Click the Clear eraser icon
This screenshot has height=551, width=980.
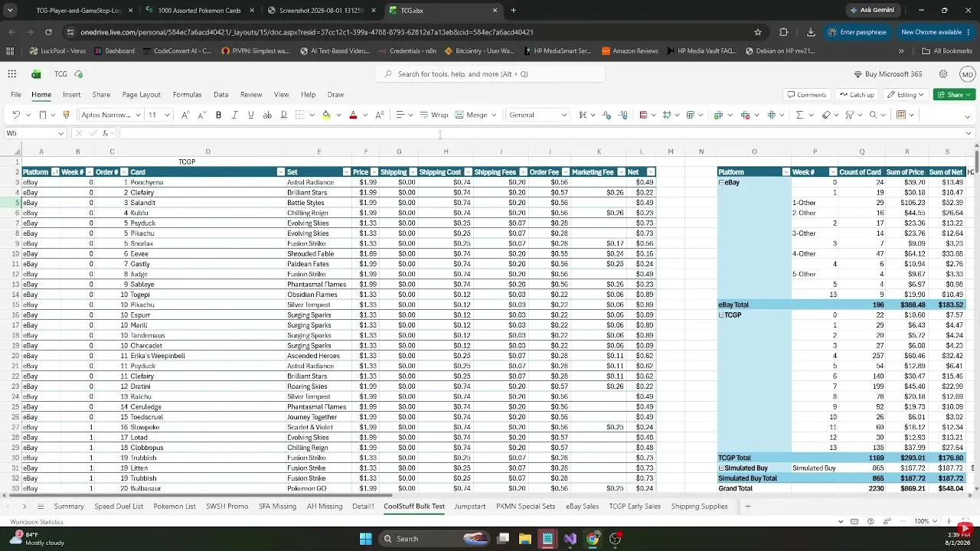tap(826, 115)
